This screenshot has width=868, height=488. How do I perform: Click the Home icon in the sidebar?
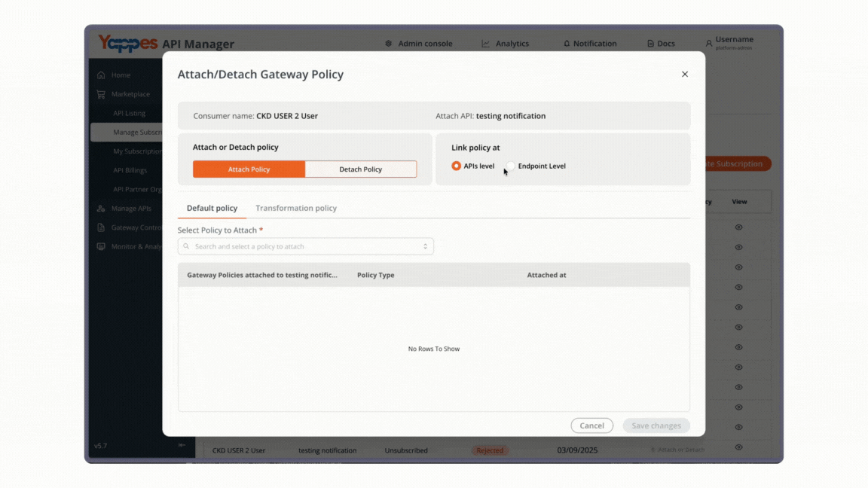click(101, 75)
